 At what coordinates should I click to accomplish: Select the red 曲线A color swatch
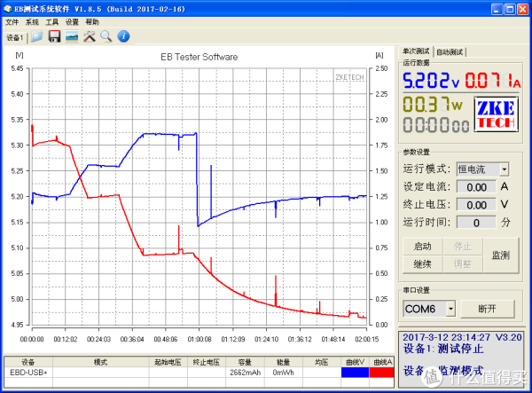pos(381,373)
